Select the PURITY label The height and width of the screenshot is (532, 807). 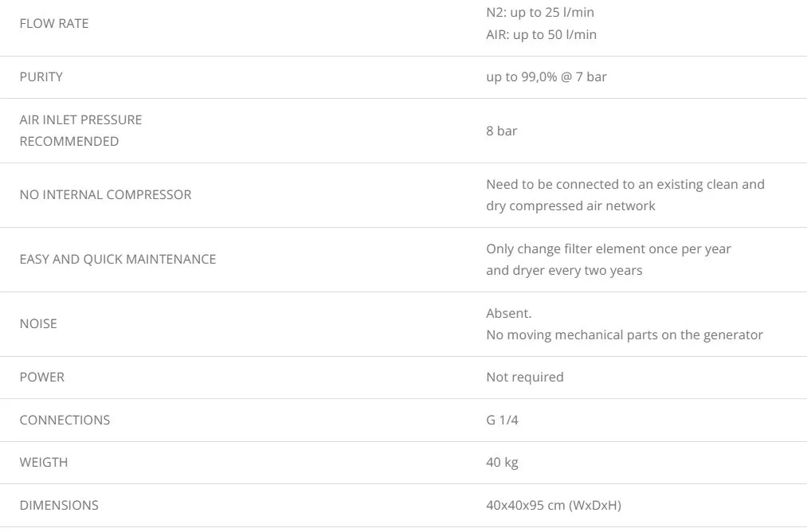click(x=41, y=77)
